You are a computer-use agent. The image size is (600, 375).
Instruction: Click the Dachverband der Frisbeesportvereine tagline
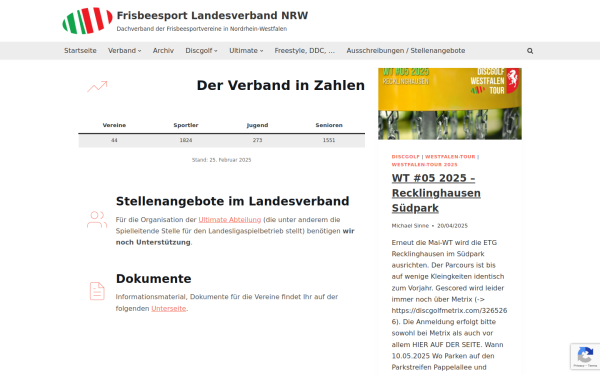(202, 29)
